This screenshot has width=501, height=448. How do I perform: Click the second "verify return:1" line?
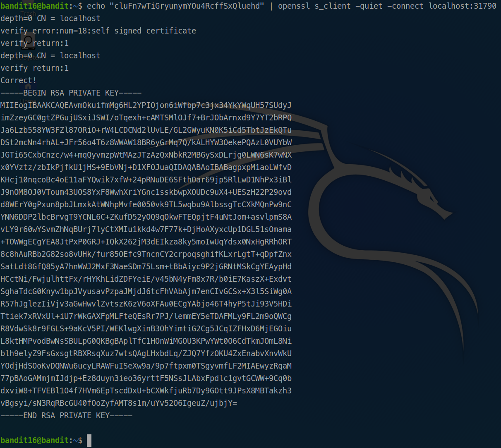(34, 68)
